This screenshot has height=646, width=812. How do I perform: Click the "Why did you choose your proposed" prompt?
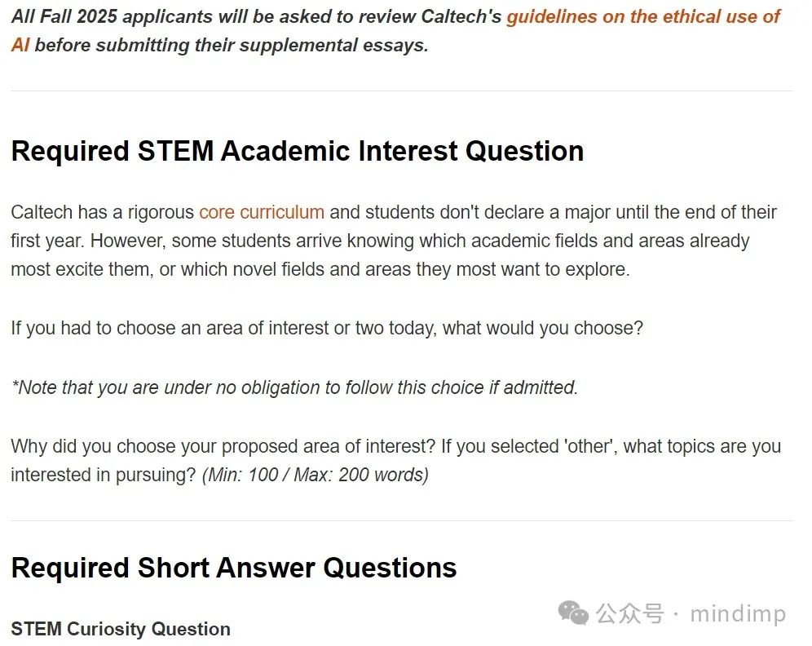395,446
